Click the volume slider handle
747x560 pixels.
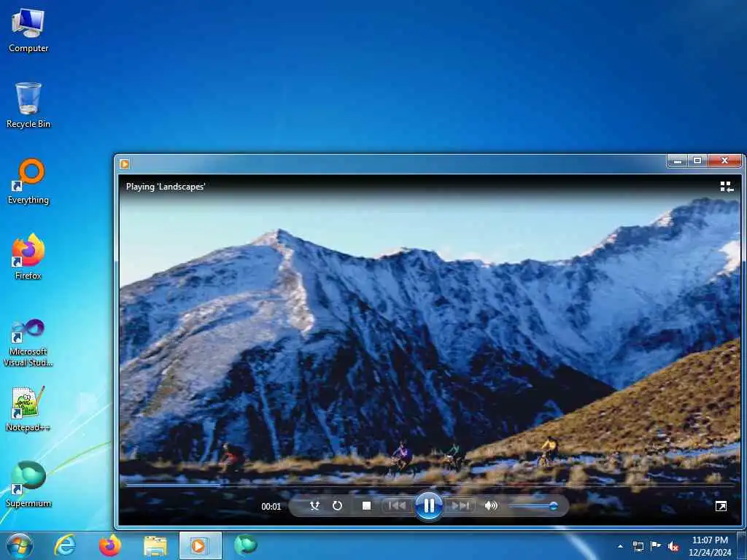554,506
